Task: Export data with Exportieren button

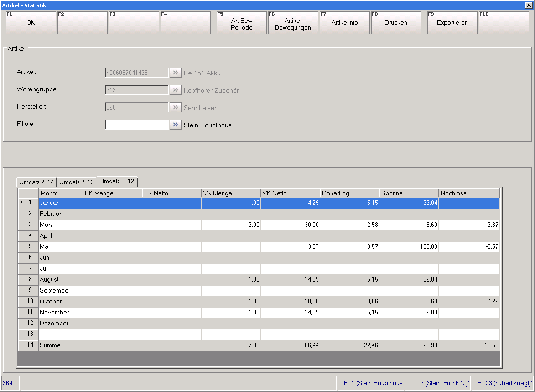Action: 452,23
